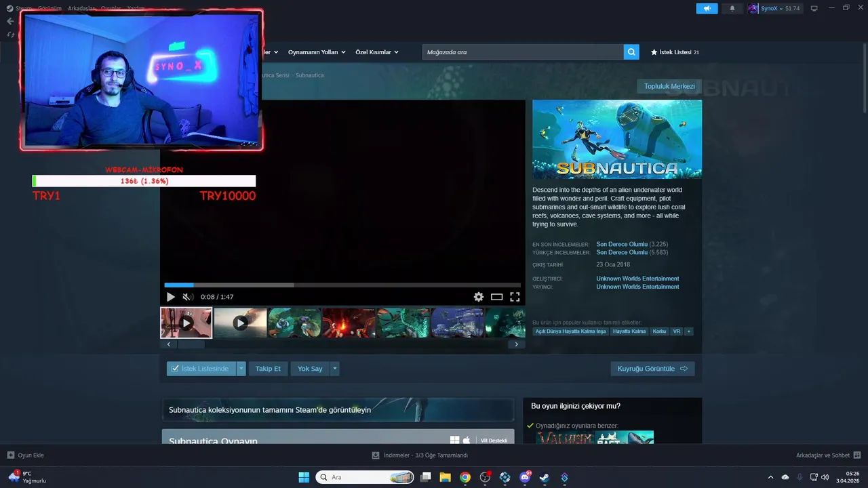
Task: Select the second video thumbnail
Action: tap(240, 323)
